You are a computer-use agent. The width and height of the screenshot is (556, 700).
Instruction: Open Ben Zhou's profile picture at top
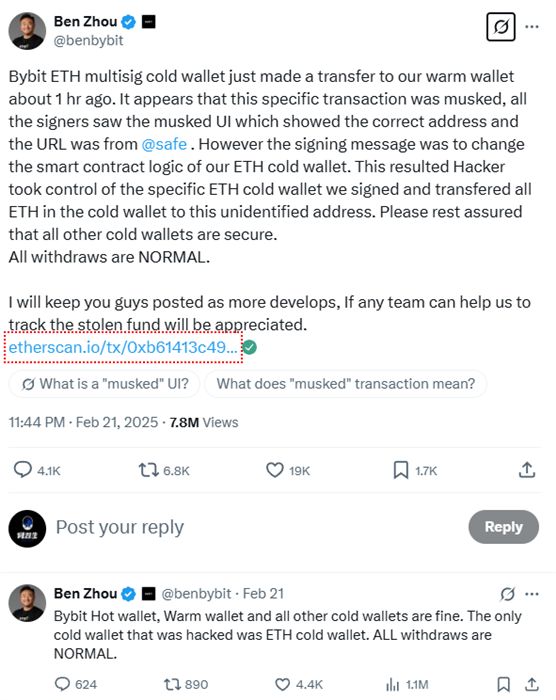tap(27, 31)
